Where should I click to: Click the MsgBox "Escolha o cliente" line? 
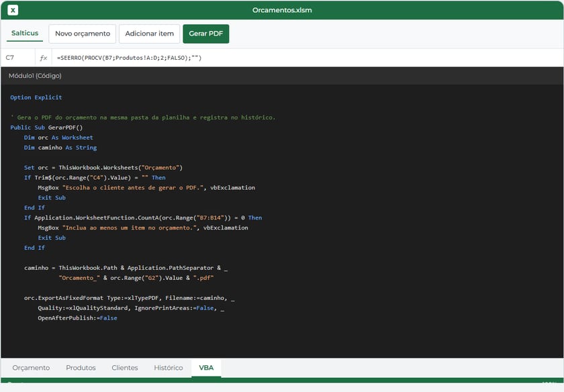click(x=146, y=188)
